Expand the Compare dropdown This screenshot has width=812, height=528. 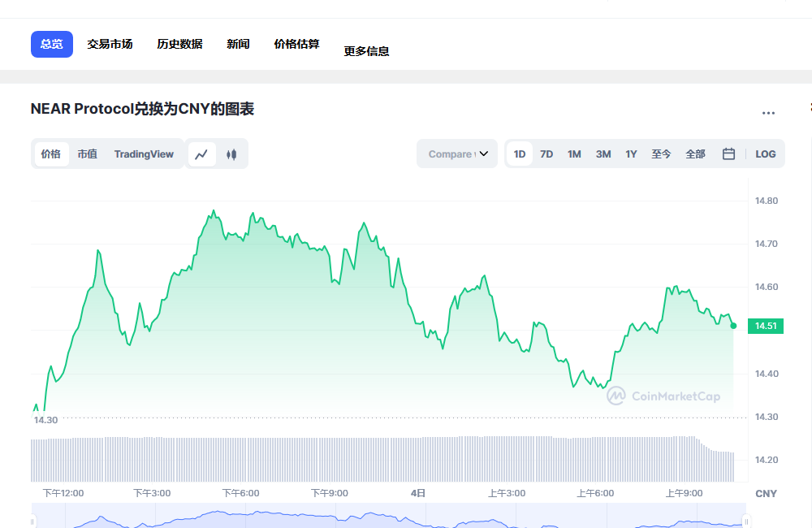pos(457,154)
